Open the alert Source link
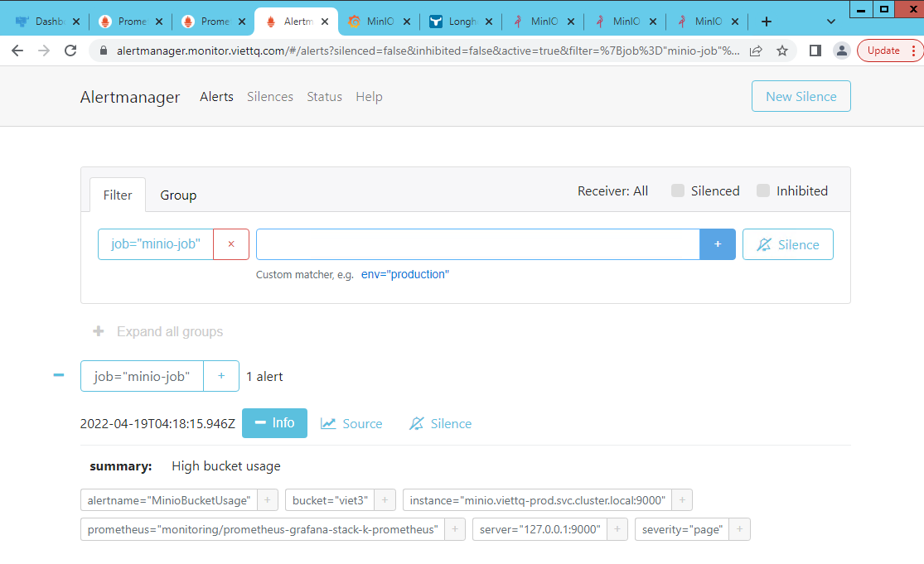Screen dimensions: 924x564 [x=351, y=424]
